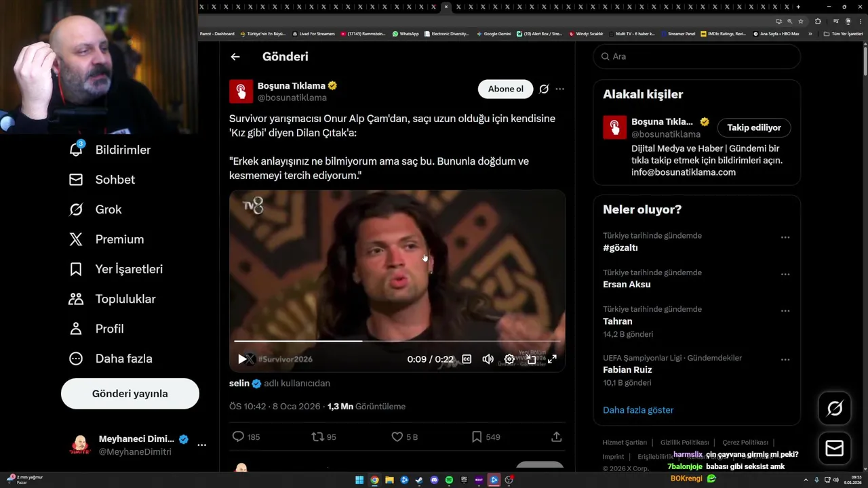
Task: Mute the video volume
Action: tap(488, 359)
